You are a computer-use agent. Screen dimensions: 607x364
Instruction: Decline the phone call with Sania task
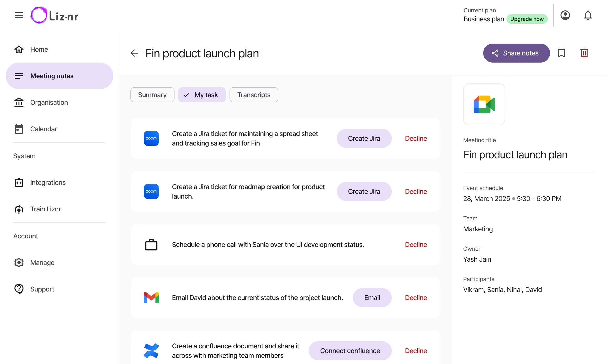coord(416,245)
